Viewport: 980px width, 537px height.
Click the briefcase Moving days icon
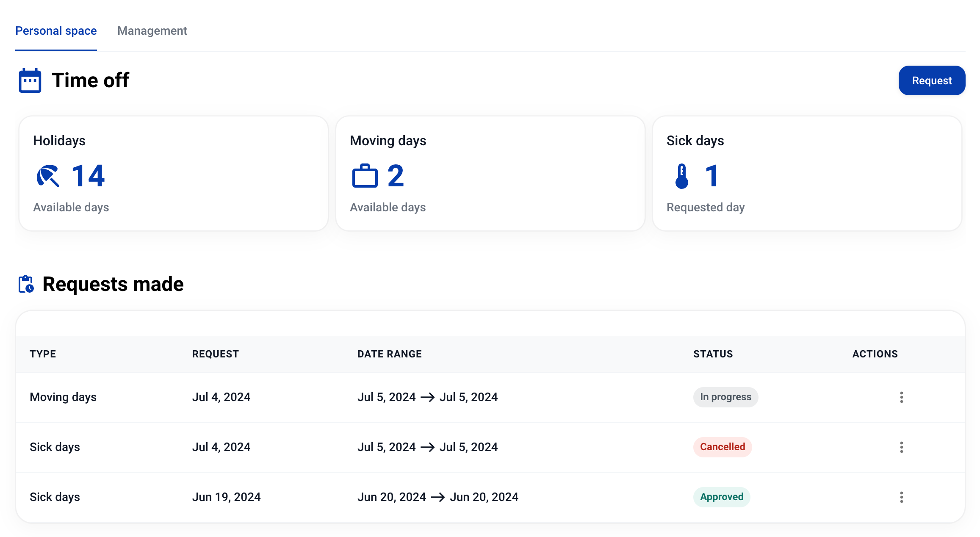point(365,176)
